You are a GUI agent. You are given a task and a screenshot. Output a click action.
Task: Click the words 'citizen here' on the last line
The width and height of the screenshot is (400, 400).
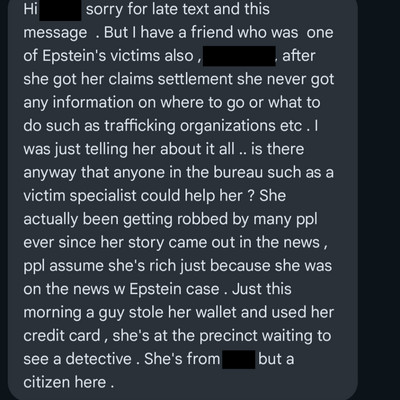[65, 383]
